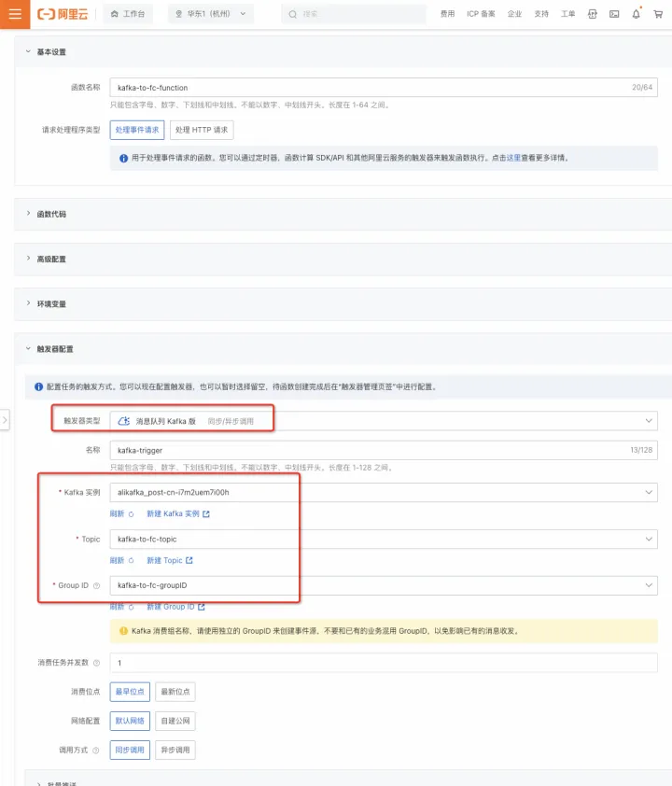Refresh the Group ID list
The height and width of the screenshot is (786, 672).
[x=121, y=607]
